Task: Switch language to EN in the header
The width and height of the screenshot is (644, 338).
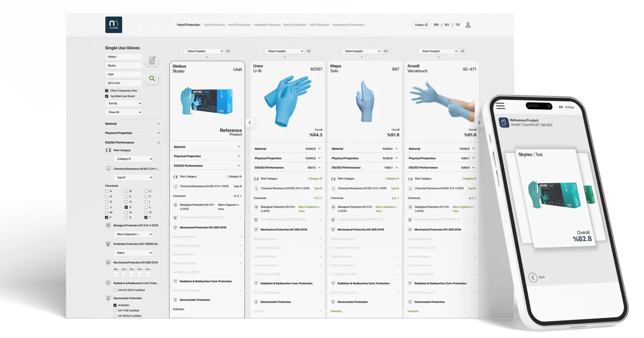Action: click(x=436, y=25)
